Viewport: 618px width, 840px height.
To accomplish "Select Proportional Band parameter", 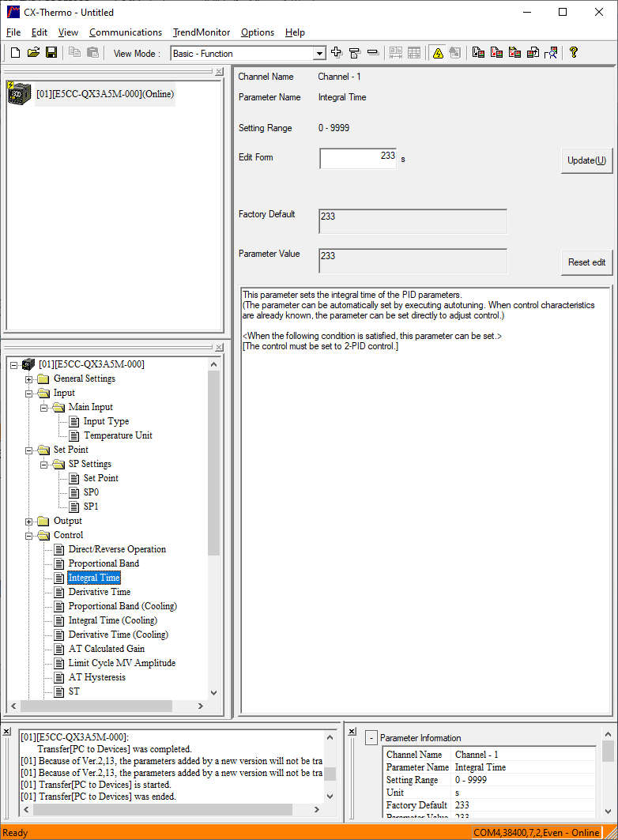I will [x=104, y=563].
